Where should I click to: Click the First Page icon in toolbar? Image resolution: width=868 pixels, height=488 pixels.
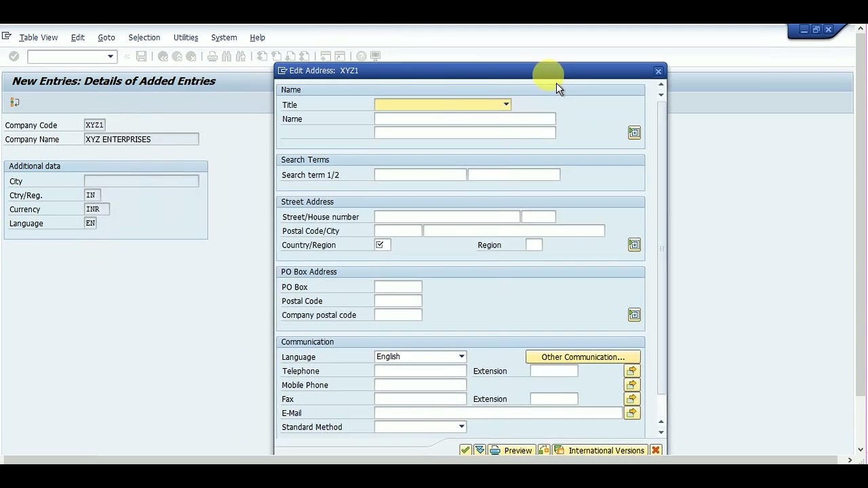[262, 56]
